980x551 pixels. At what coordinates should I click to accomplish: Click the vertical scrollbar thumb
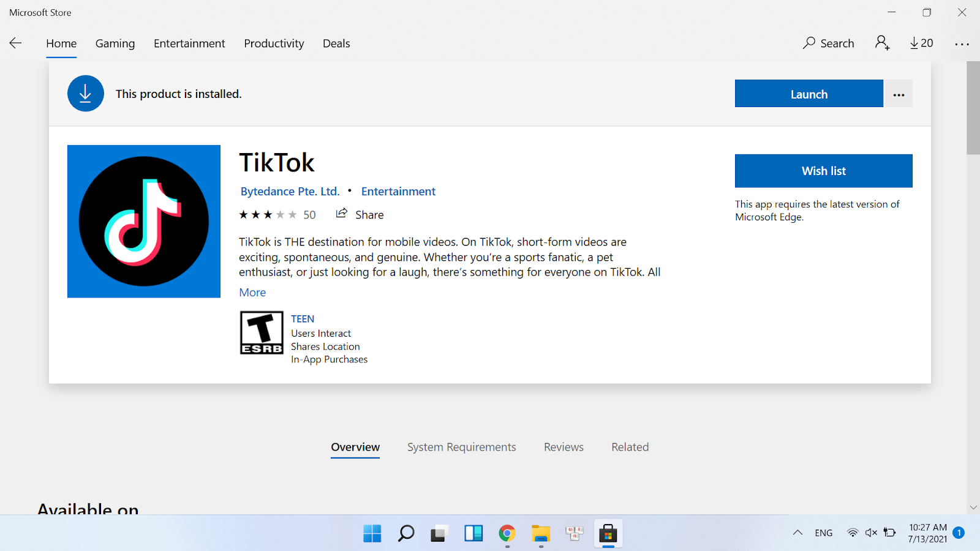pos(973,108)
